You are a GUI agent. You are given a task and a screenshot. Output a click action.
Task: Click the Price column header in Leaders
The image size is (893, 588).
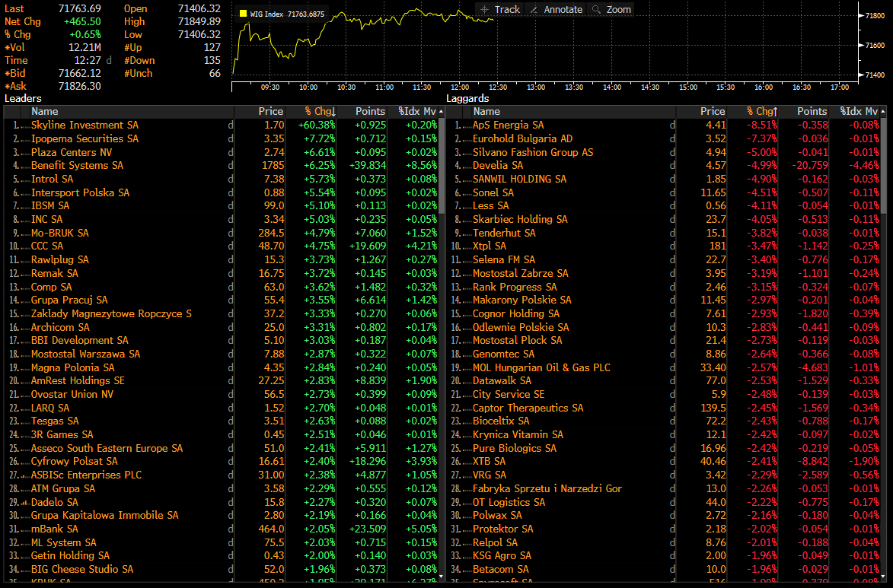[x=270, y=111]
